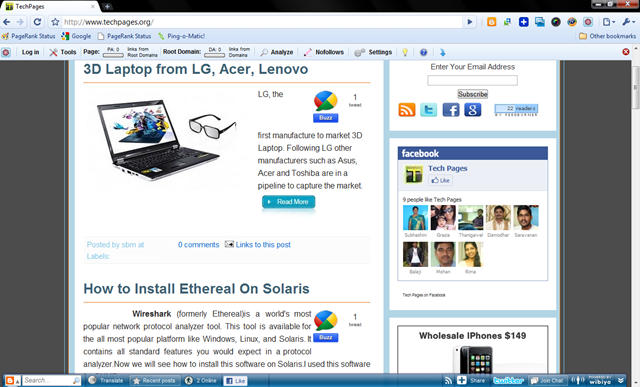Reload the page with the refresh icon

(x=37, y=22)
